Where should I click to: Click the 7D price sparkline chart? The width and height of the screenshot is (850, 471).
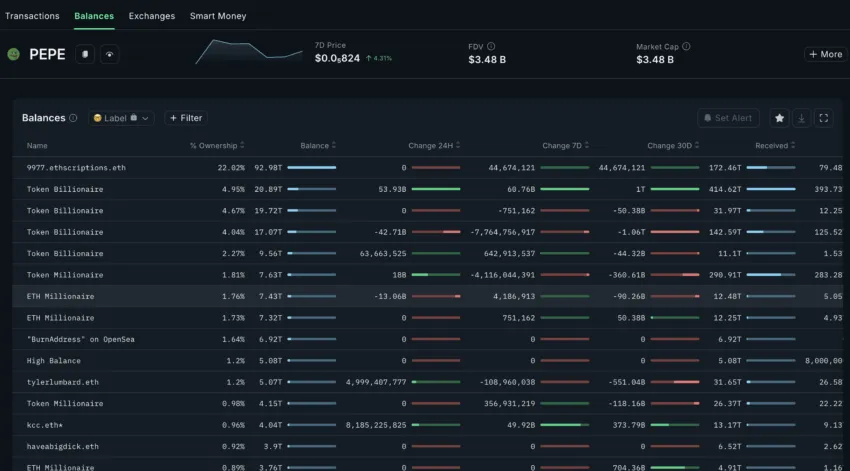click(x=248, y=52)
